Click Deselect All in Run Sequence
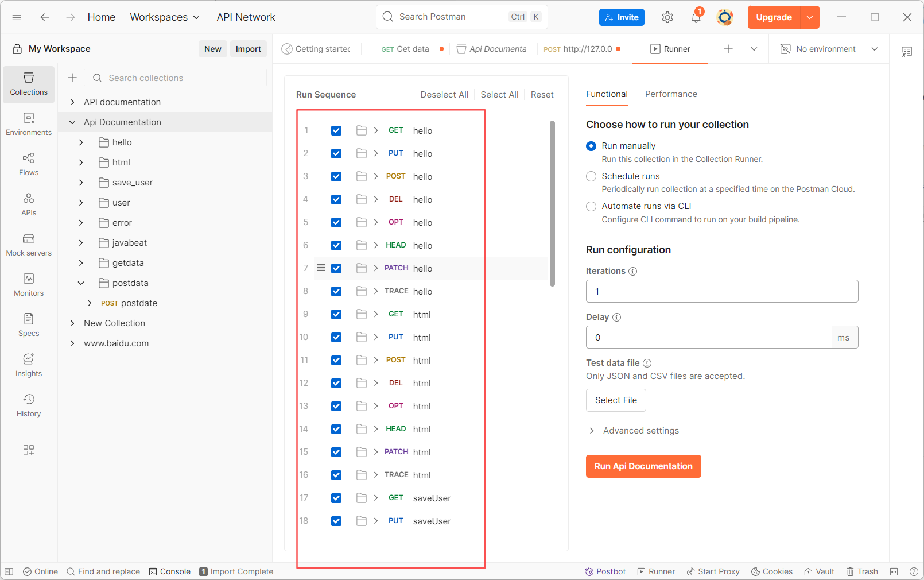Screen dimensions: 924x580 444,95
